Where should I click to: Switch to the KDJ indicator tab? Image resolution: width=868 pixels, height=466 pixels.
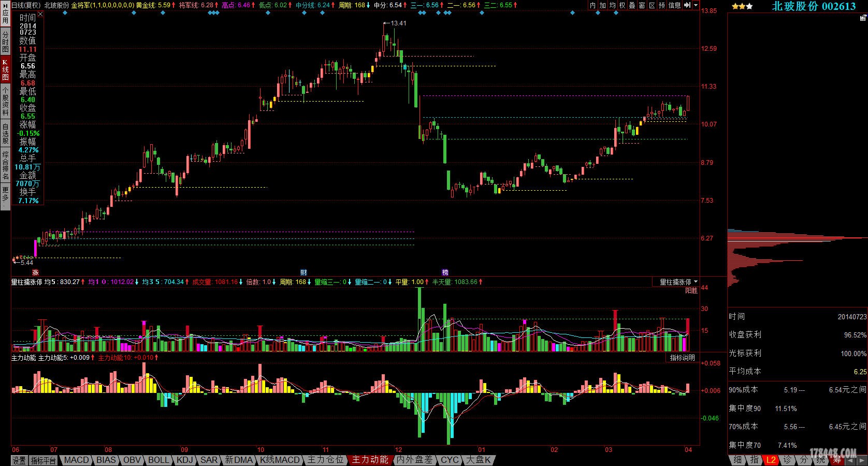(185, 460)
